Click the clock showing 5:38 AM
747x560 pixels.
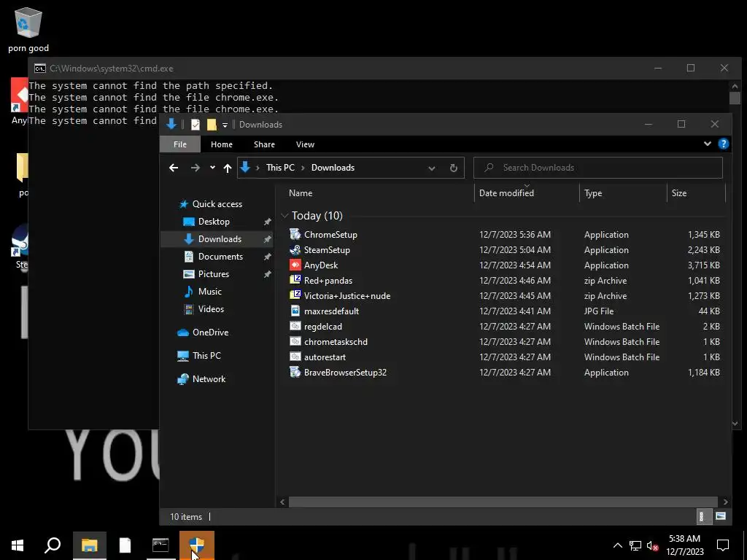coord(684,539)
